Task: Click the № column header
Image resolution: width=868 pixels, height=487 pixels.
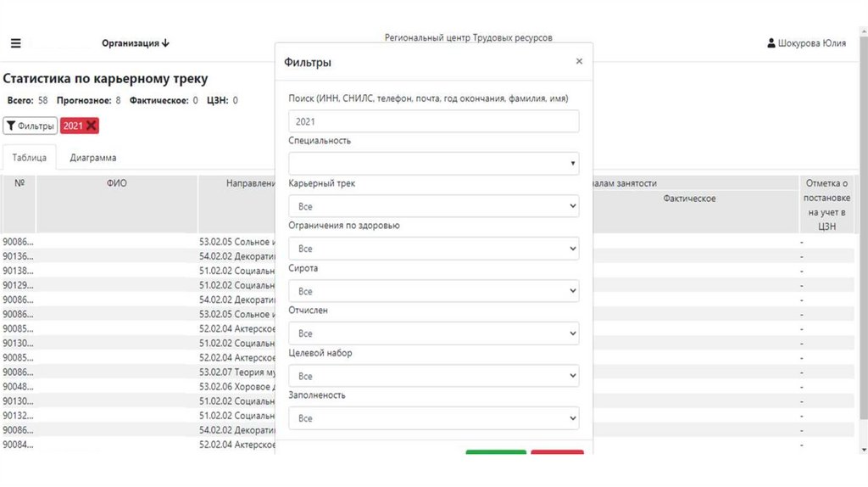Action: pyautogui.click(x=19, y=182)
